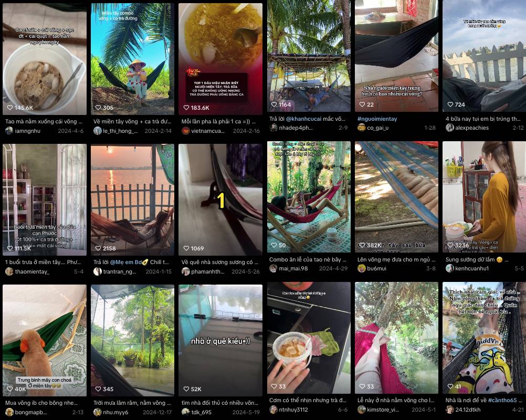Screen dimensions: 526x420
Task: Open the #cầnthơ65 hashtag link
Action: (x=502, y=400)
